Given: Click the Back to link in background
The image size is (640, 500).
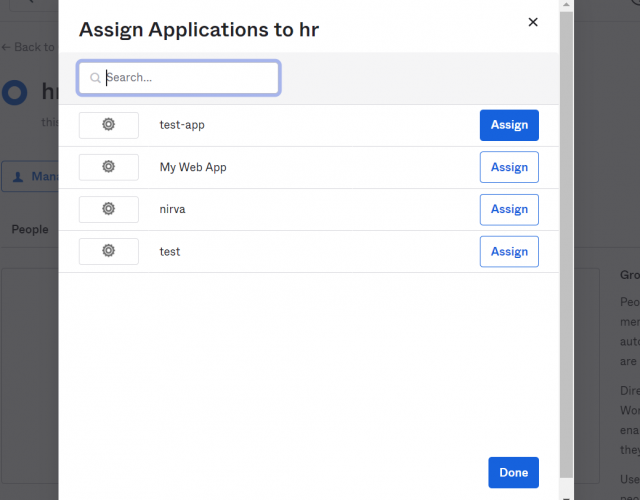Looking at the screenshot, I should (x=28, y=47).
